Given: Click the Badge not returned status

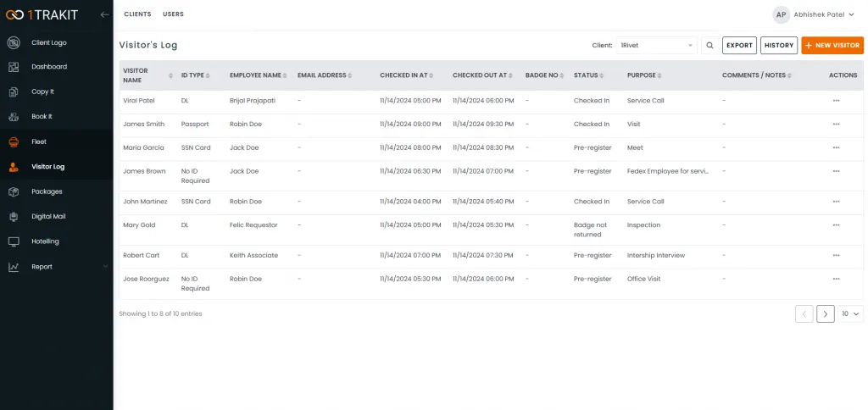Looking at the screenshot, I should [591, 230].
